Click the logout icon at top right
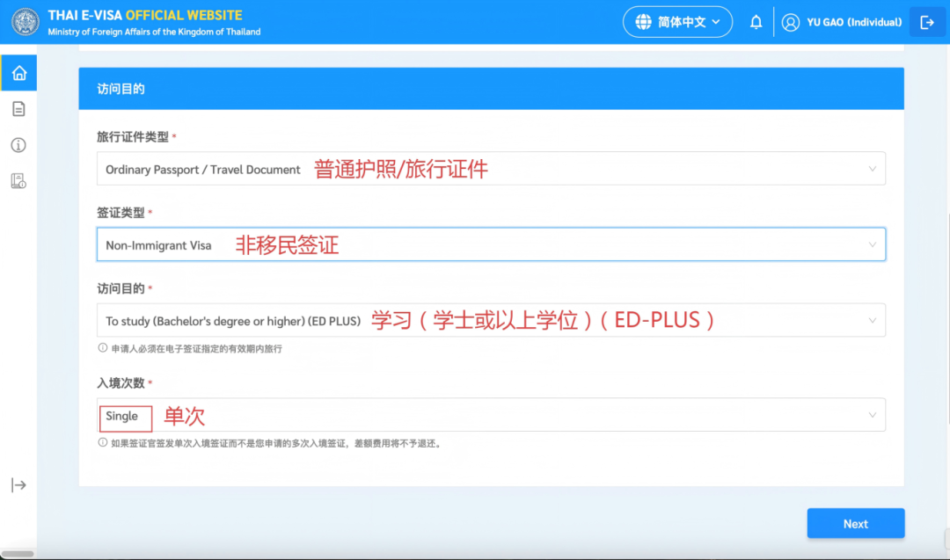 [927, 23]
